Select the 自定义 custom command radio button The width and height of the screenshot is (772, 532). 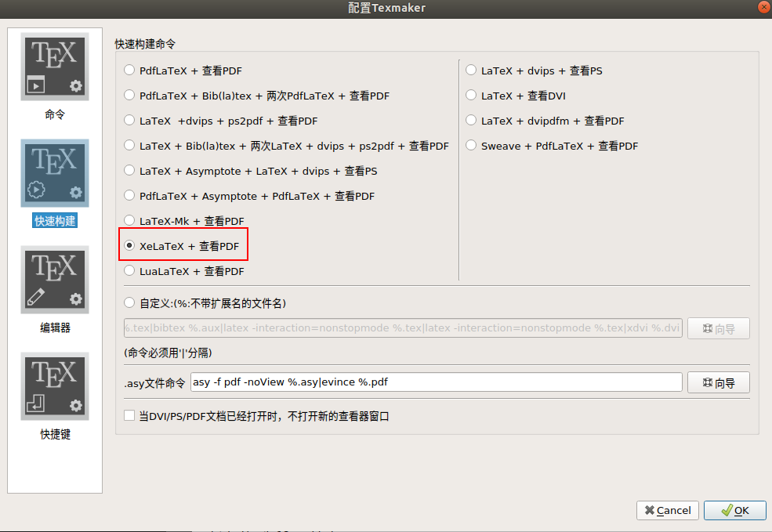(x=129, y=303)
